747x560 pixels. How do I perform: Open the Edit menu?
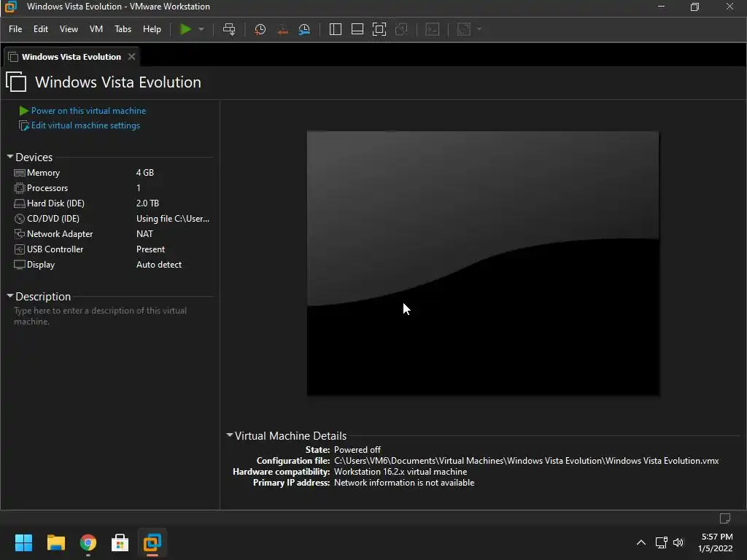click(x=41, y=29)
